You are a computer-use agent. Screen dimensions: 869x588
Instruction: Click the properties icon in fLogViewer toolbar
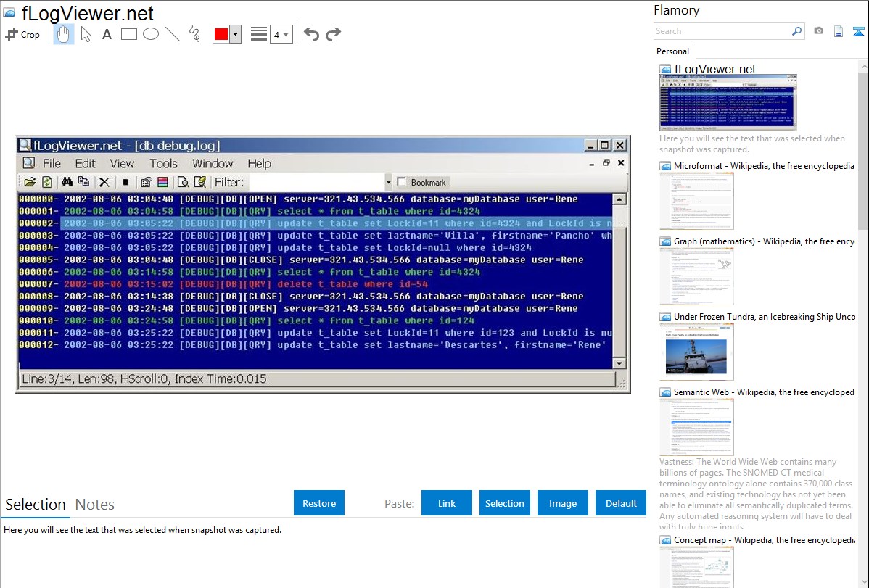pyautogui.click(x=146, y=182)
